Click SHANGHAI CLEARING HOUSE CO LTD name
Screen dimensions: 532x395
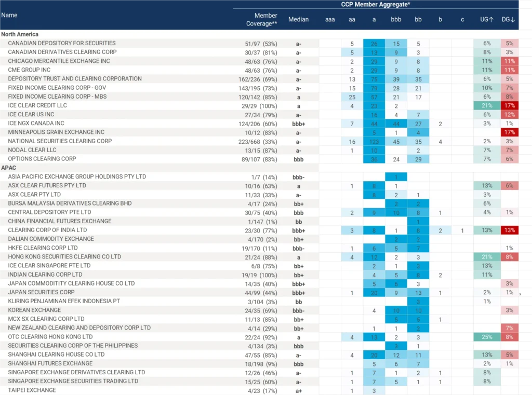tap(56, 355)
